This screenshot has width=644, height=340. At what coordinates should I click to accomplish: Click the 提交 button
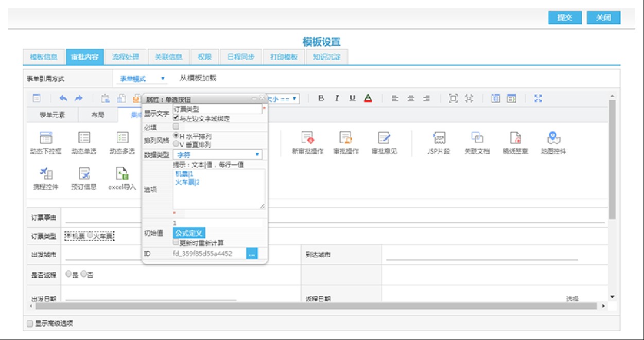(565, 17)
